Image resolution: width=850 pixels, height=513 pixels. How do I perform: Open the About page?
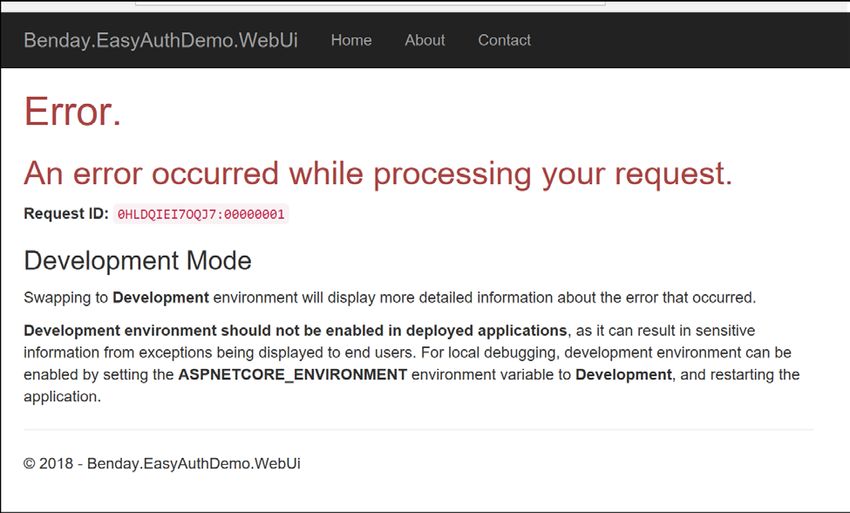[x=424, y=40]
